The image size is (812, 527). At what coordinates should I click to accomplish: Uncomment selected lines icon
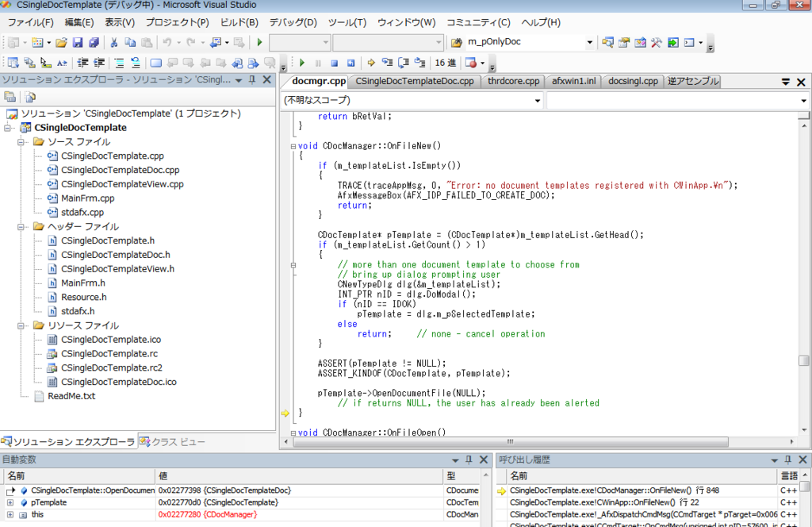(135, 63)
